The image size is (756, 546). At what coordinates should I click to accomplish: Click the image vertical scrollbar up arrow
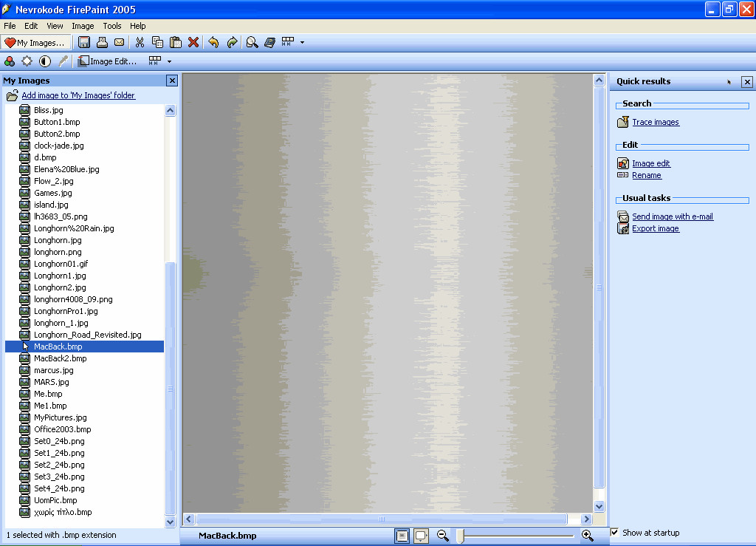[599, 80]
